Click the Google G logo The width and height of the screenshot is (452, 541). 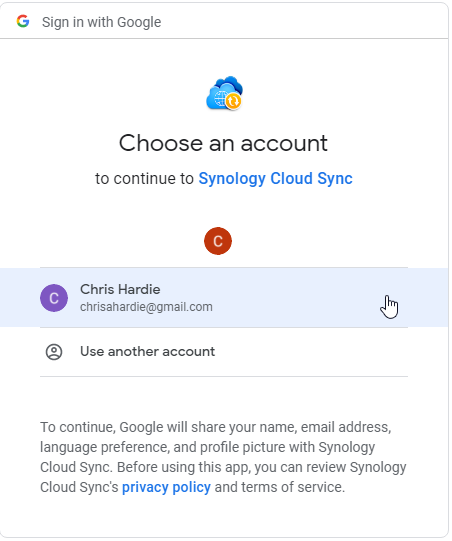[23, 21]
